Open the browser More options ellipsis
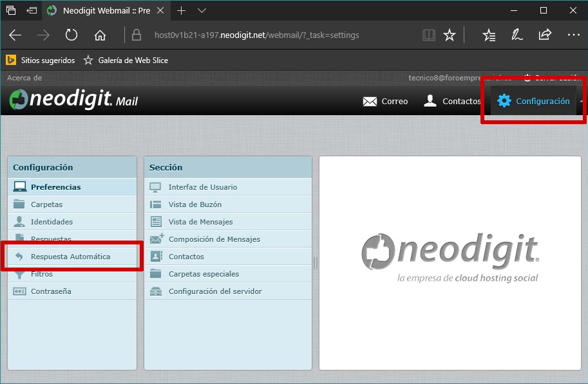This screenshot has width=588, height=384. click(x=574, y=35)
